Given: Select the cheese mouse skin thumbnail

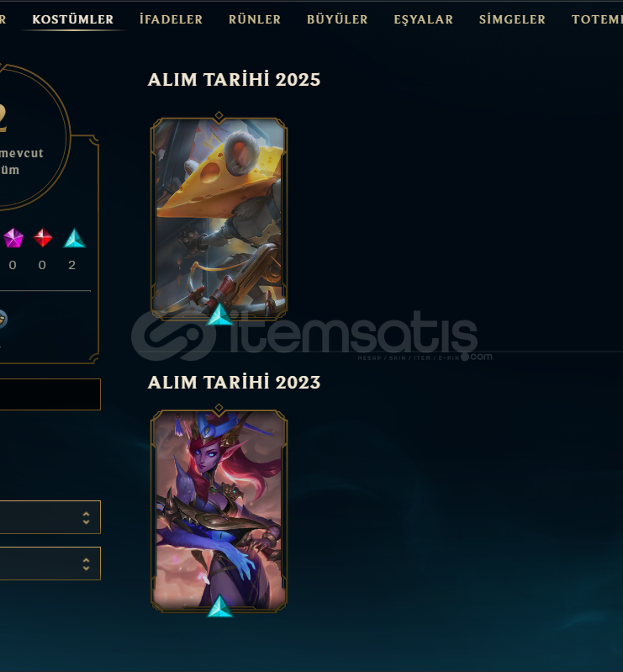Looking at the screenshot, I should pos(219,218).
